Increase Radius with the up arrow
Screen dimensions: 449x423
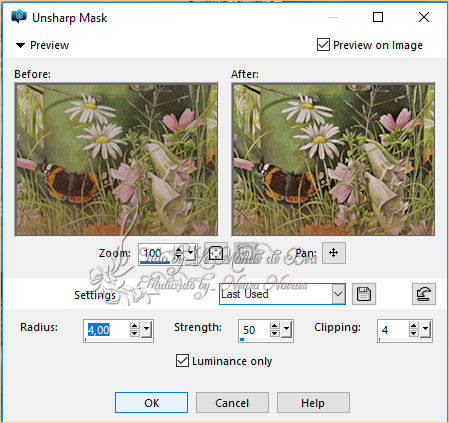click(134, 326)
